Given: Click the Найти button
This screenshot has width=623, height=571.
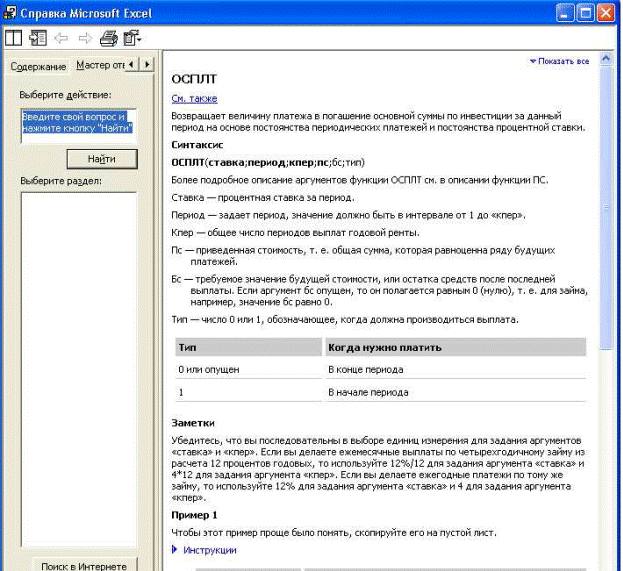Looking at the screenshot, I should coord(102,159).
